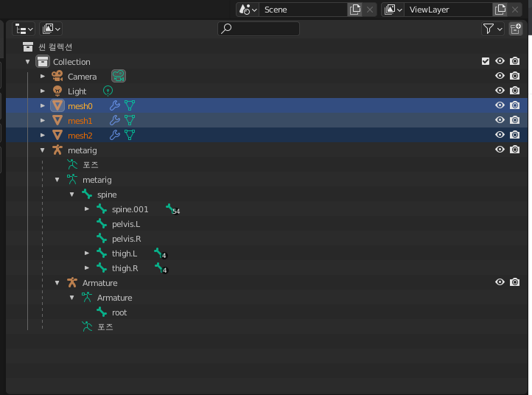Disable Armature in renders
The image size is (532, 395).
pyautogui.click(x=515, y=282)
